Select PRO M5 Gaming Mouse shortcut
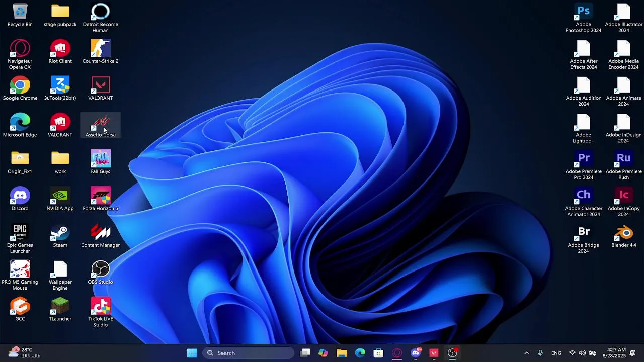Viewport: 644px width, 362px height. (20, 275)
